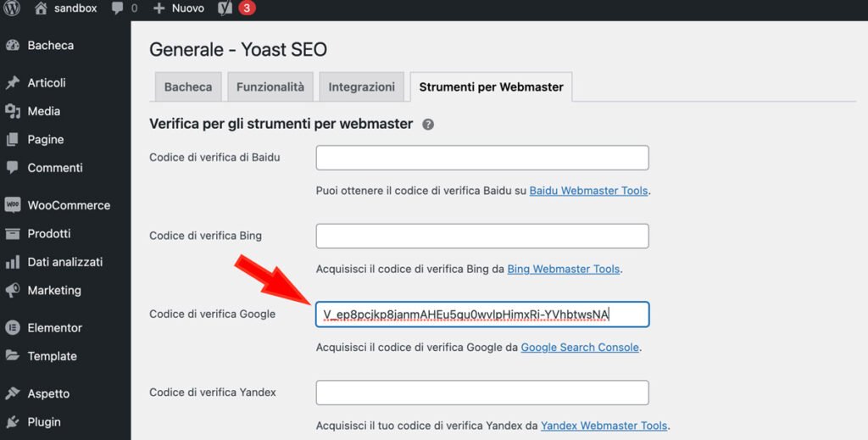Click the Dati analizzati bar chart icon
The height and width of the screenshot is (440, 868).
coord(12,262)
